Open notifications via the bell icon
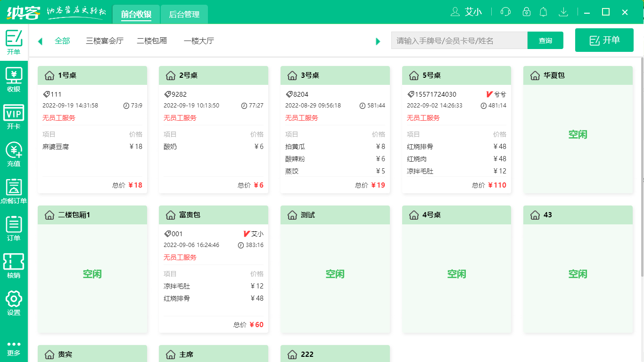Screen dimensions: 644x362 [543, 12]
